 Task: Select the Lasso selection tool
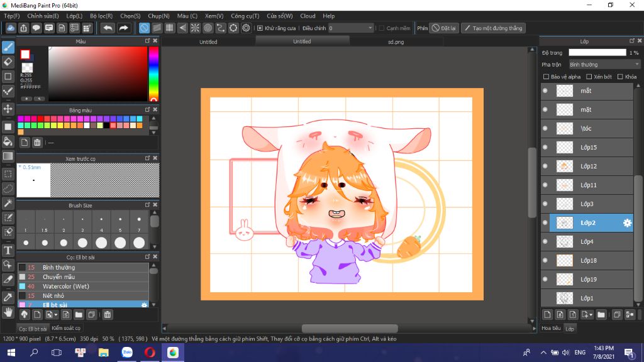click(8, 189)
